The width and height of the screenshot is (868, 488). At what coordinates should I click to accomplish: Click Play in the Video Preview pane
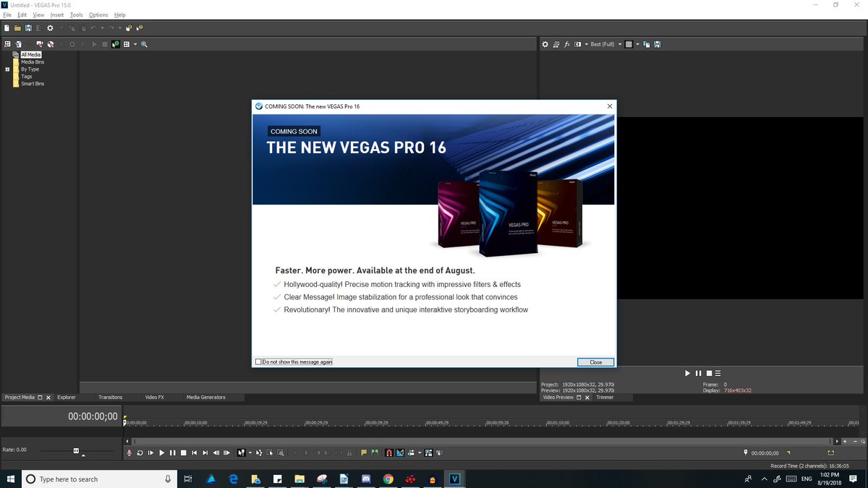click(x=688, y=373)
